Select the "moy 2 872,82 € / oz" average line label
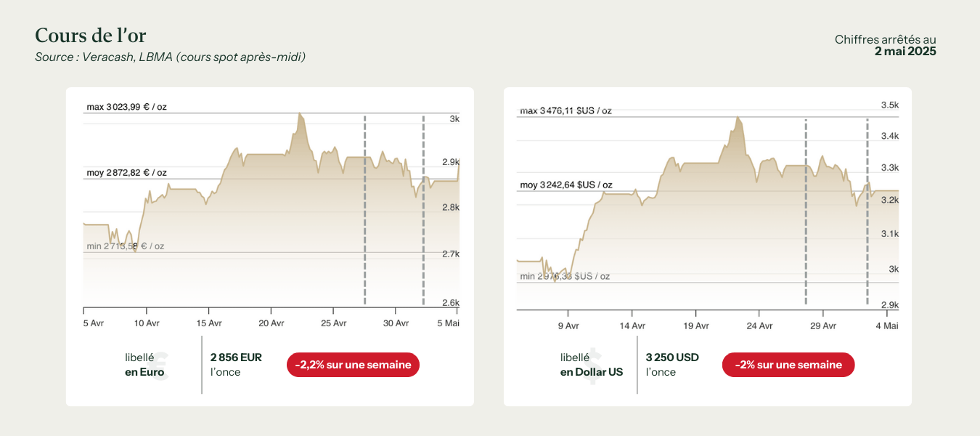Screen dimensions: 980x436 [x=126, y=173]
